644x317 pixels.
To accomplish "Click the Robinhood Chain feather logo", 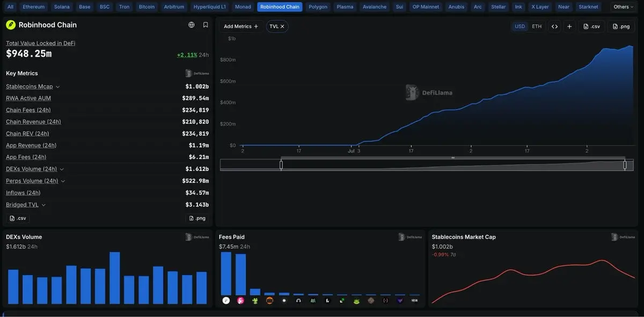I will 11,25.
